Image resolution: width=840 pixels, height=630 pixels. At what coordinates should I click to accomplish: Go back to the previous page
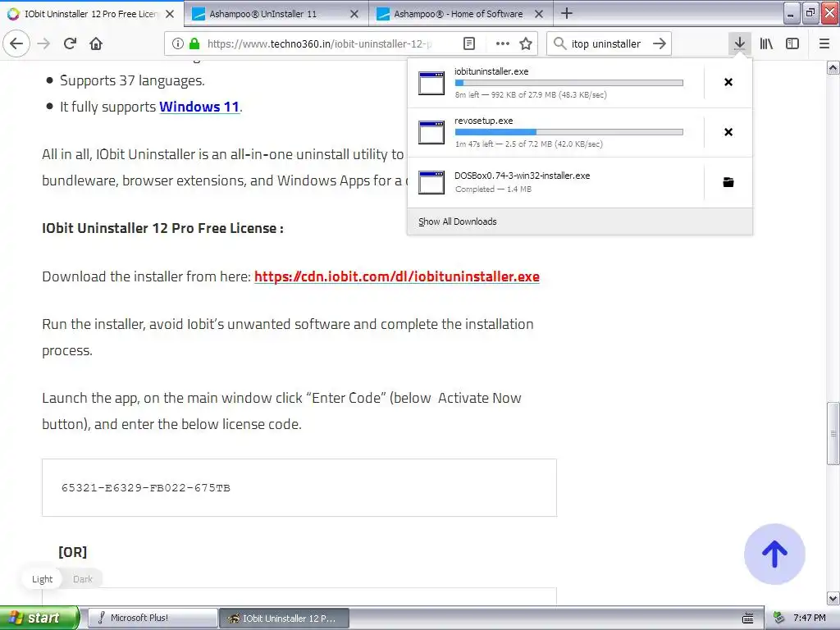click(x=16, y=43)
